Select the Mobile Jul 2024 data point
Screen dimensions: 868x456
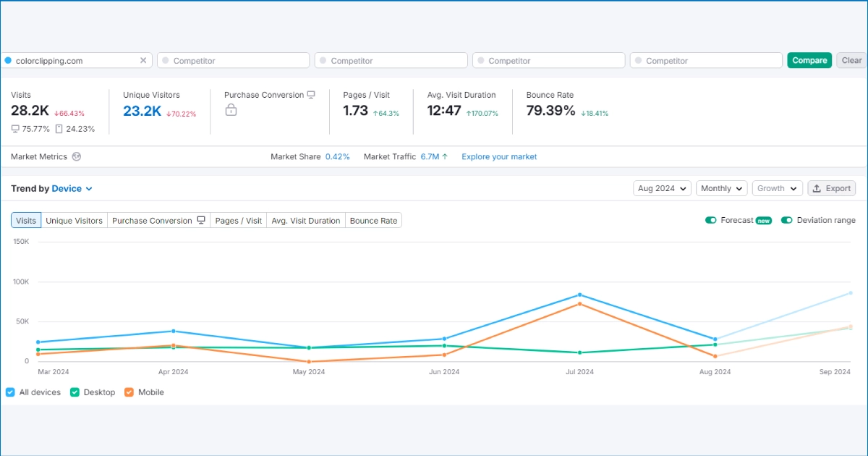[579, 304]
